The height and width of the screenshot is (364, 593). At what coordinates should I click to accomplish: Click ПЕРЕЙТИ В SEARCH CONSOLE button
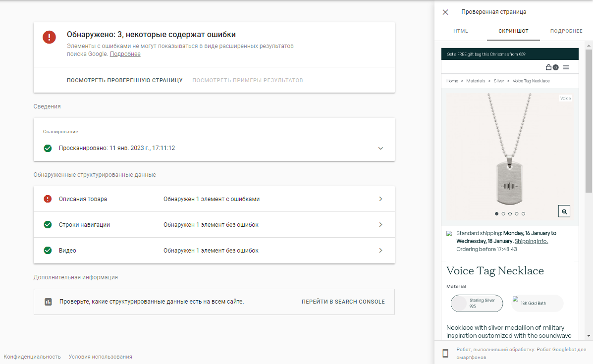coord(343,302)
